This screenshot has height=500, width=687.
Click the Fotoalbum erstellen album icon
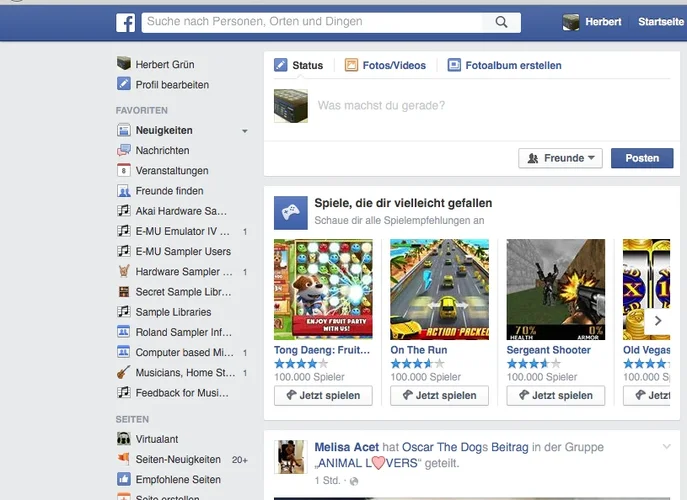pyautogui.click(x=454, y=65)
